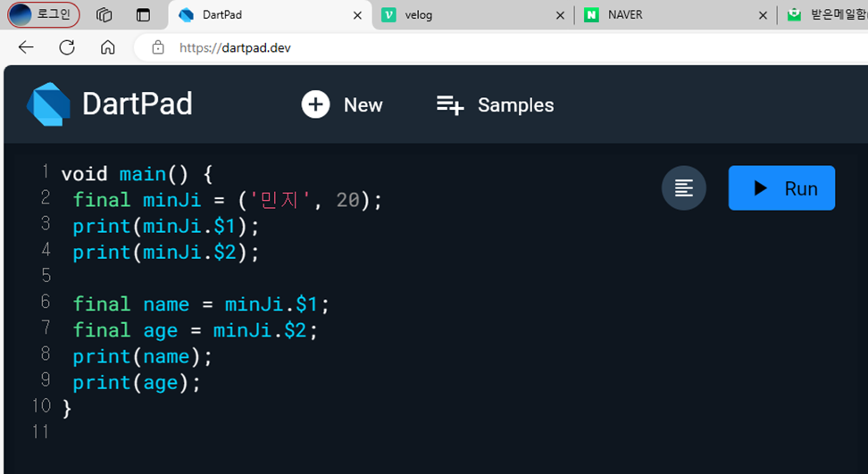Screen dimensions: 868x474
Task: Switch to the NAVER tab
Action: tap(676, 15)
